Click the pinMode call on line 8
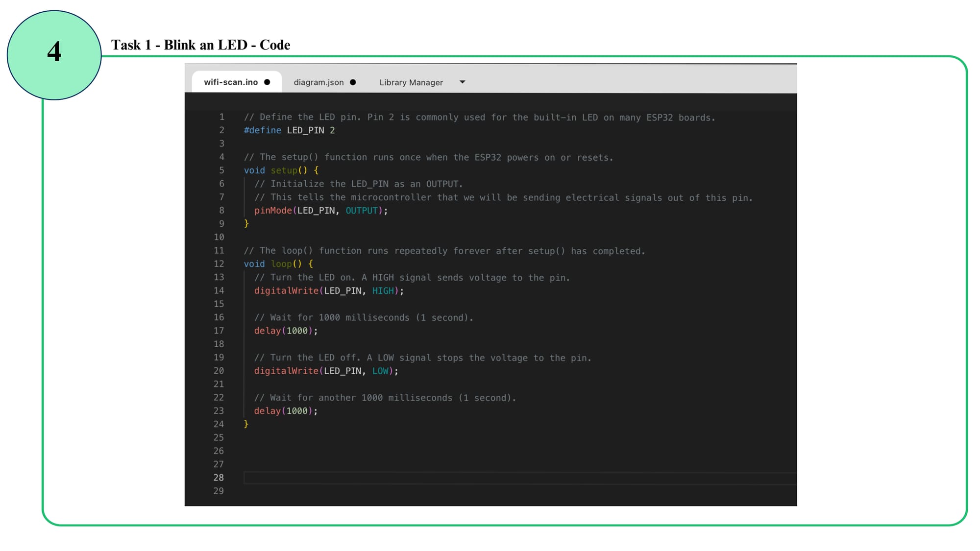The image size is (980, 551). point(273,211)
